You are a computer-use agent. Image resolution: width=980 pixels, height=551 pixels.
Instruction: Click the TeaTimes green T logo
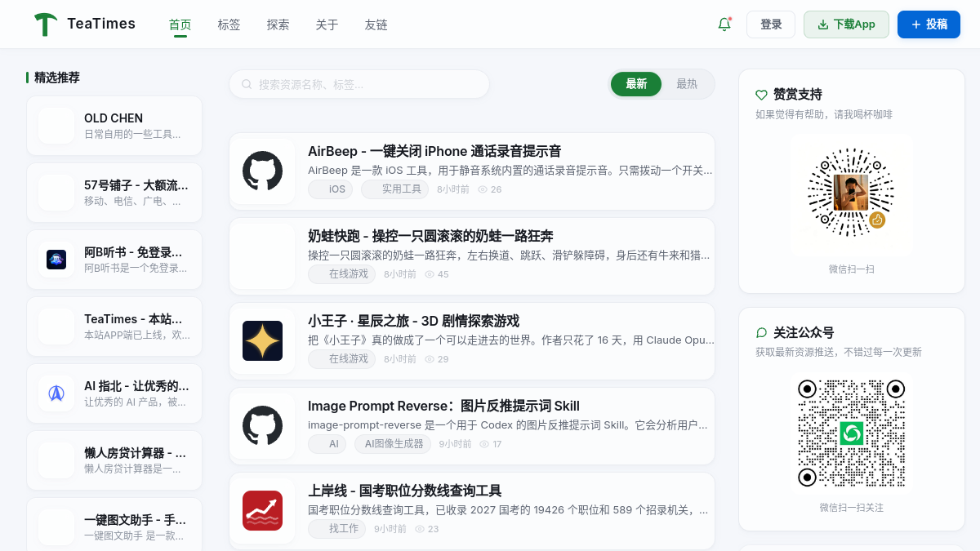click(x=46, y=24)
